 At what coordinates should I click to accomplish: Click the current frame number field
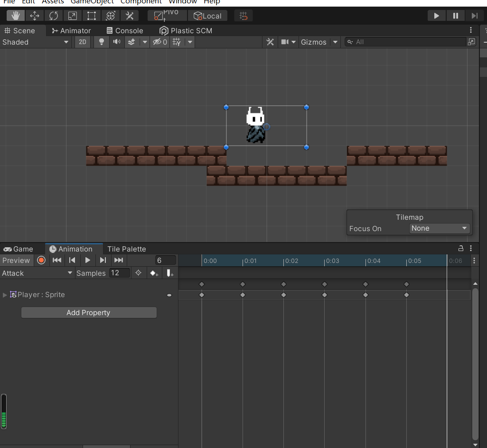coord(166,260)
